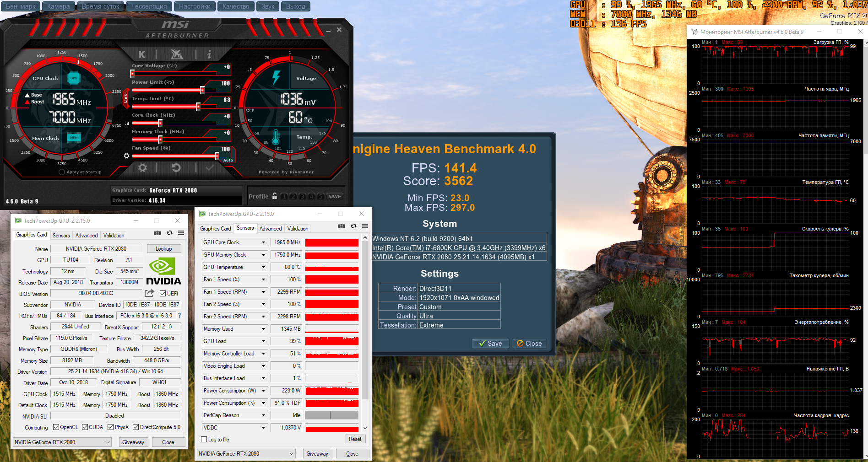Click the BIOS share arrow icon beside UEFI

click(149, 293)
